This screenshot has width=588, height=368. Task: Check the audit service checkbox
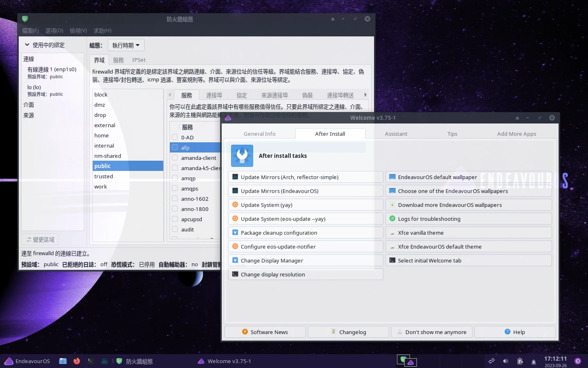pyautogui.click(x=175, y=229)
